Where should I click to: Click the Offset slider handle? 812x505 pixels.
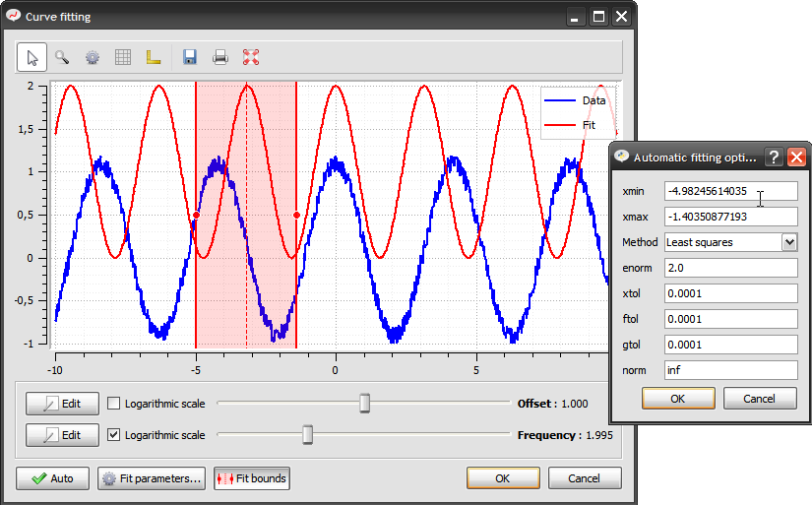point(364,404)
